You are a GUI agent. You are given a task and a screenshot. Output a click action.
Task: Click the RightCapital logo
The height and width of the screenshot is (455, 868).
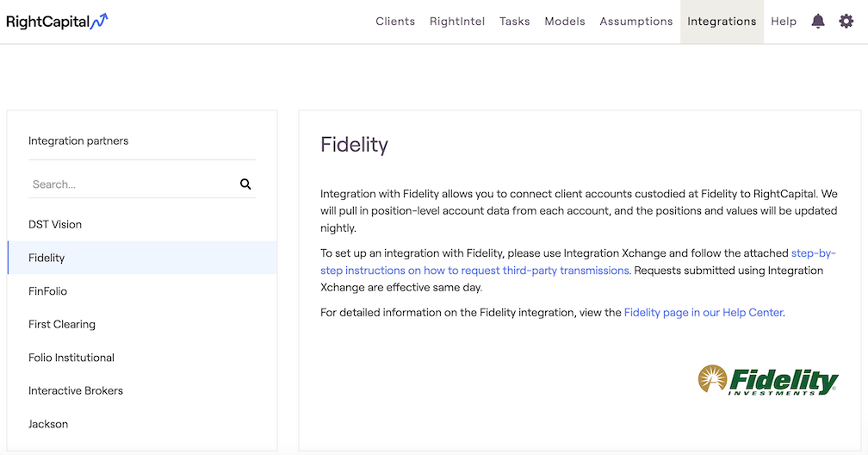point(57,22)
